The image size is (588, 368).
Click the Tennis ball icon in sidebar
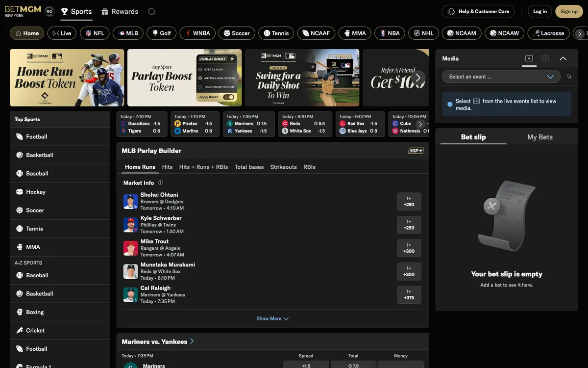point(20,229)
